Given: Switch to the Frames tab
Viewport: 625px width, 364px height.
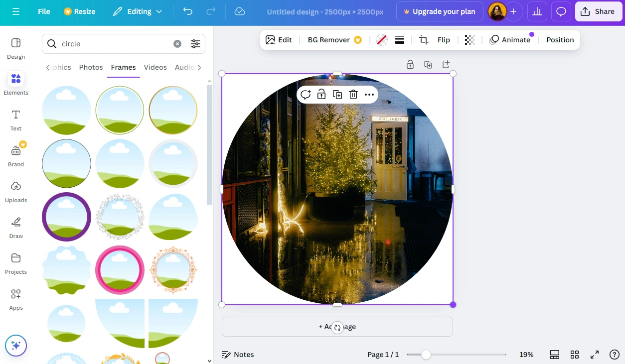Looking at the screenshot, I should coord(124,67).
